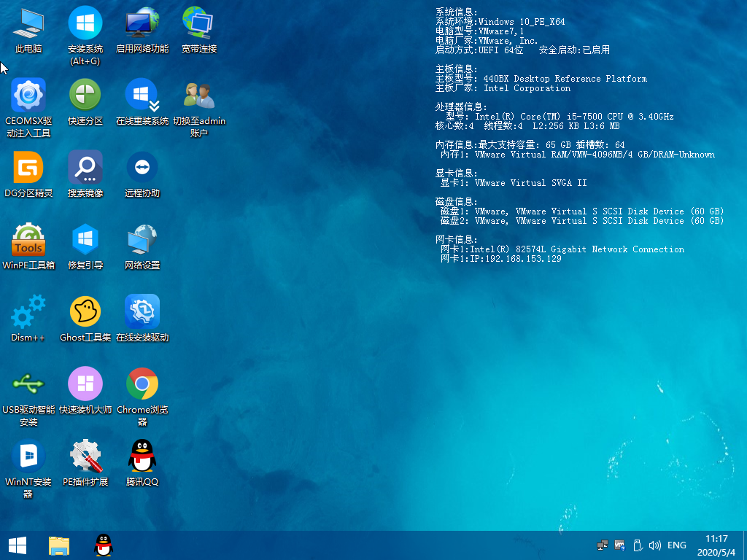This screenshot has width=747, height=560.
Task: Open the volume speaker tray control
Action: click(655, 545)
